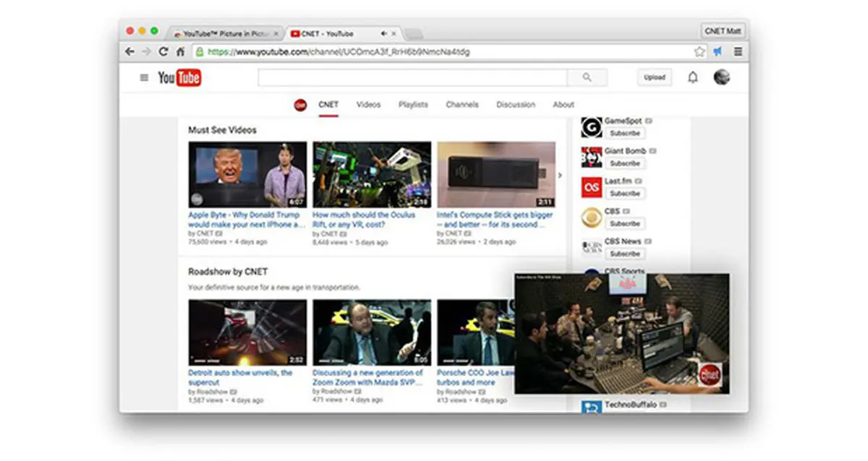Viewport: 868px width, 461px height.
Task: Click the search magnifying glass button
Action: 587,78
